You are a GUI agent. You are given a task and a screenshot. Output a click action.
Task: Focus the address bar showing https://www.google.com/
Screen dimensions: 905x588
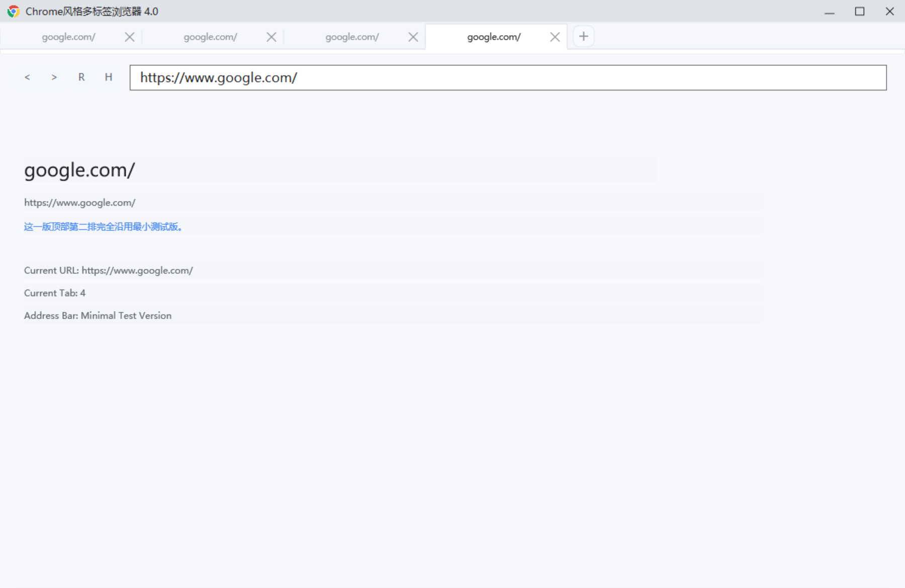(x=508, y=77)
